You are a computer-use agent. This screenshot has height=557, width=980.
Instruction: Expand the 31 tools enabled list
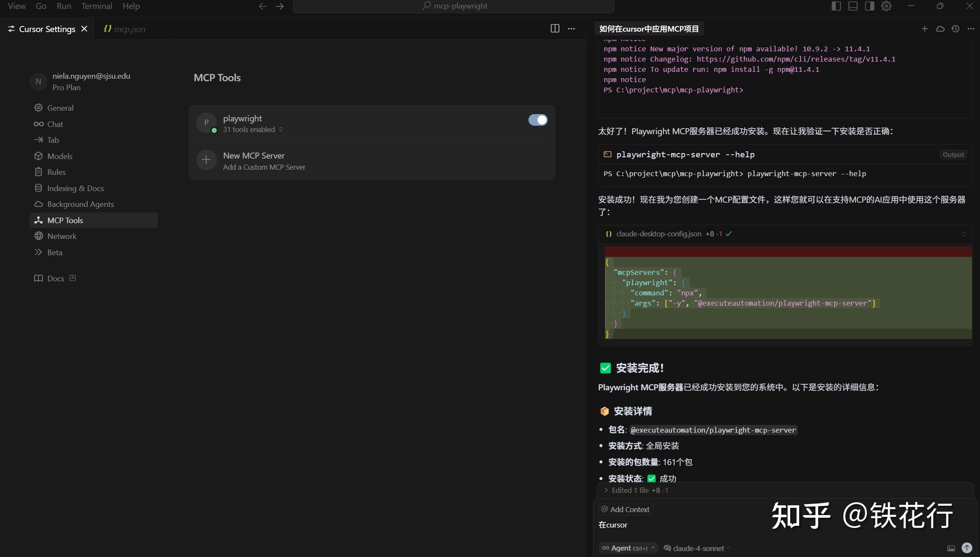(x=252, y=130)
